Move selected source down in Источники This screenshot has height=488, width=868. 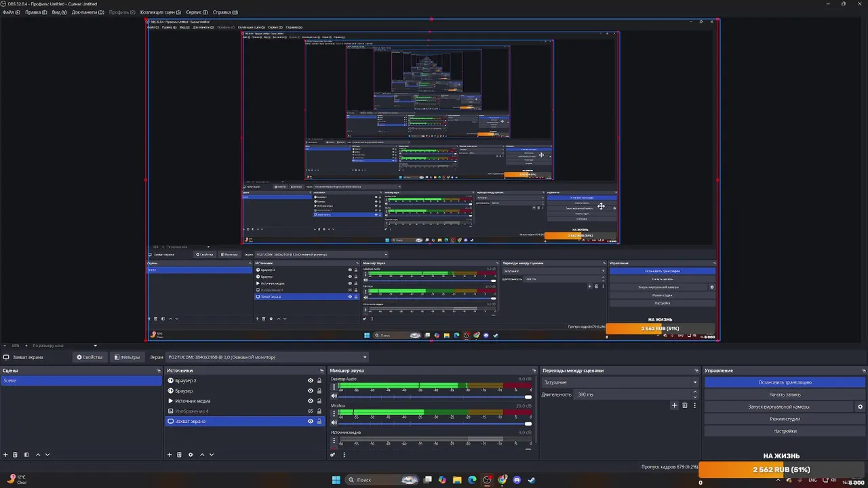[x=212, y=455]
